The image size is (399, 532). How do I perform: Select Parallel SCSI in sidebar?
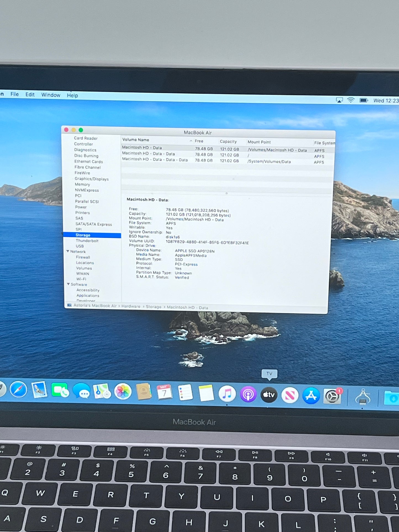pyautogui.click(x=87, y=201)
